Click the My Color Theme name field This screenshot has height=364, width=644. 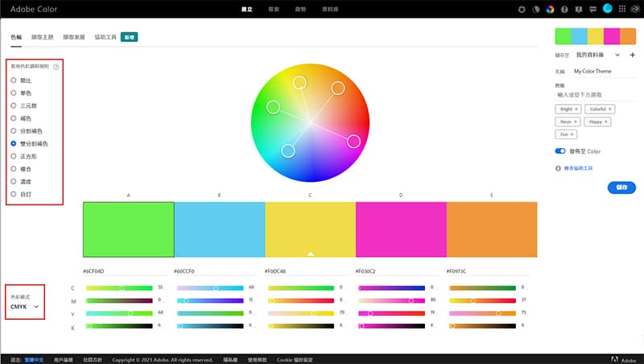(605, 72)
